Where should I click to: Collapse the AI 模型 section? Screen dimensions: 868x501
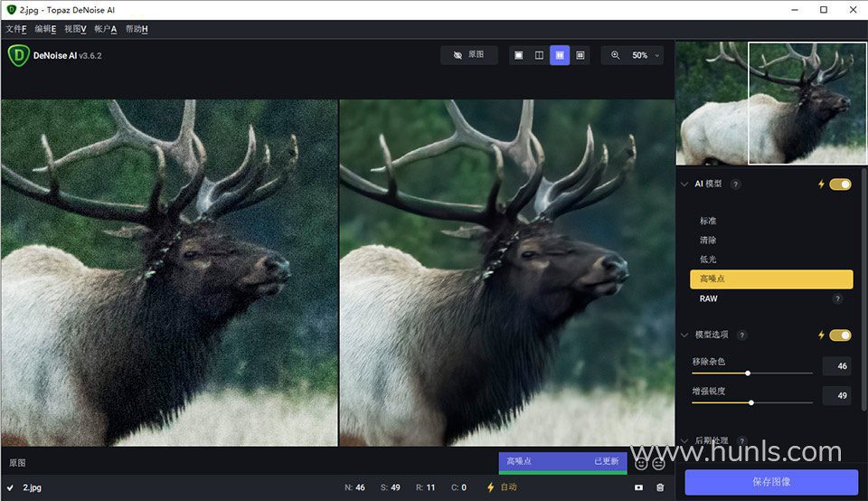tap(684, 184)
